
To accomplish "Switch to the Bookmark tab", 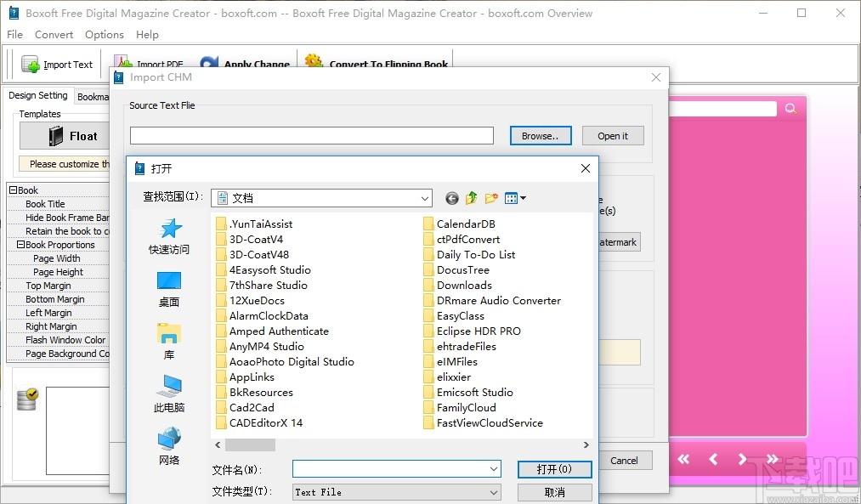I will pos(93,97).
